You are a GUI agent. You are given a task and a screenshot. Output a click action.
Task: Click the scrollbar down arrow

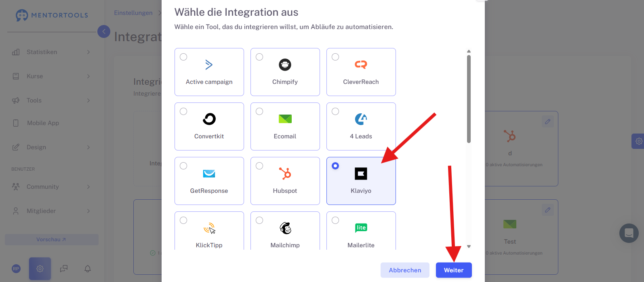click(469, 246)
